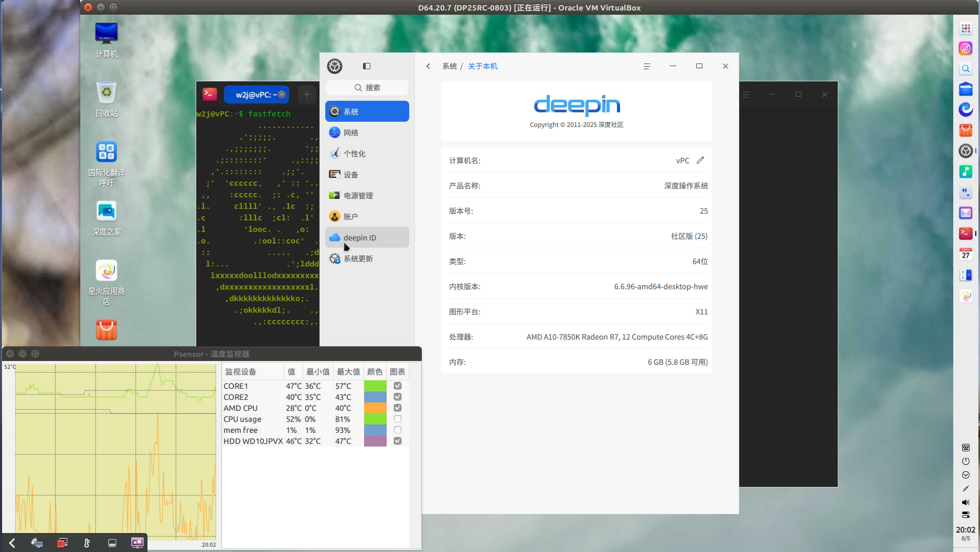Open the calendar dock icon showing 27
Image resolution: width=980 pixels, height=552 pixels.
click(966, 254)
